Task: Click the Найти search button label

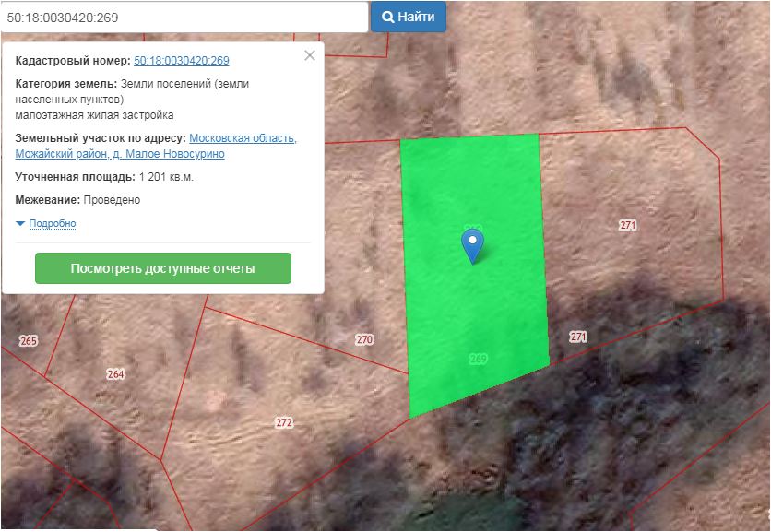Action: [x=416, y=17]
